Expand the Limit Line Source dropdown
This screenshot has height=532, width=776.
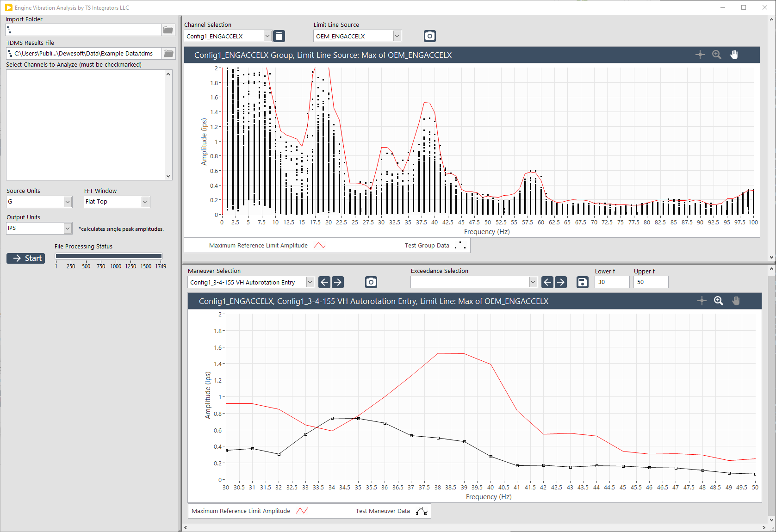[x=397, y=36]
